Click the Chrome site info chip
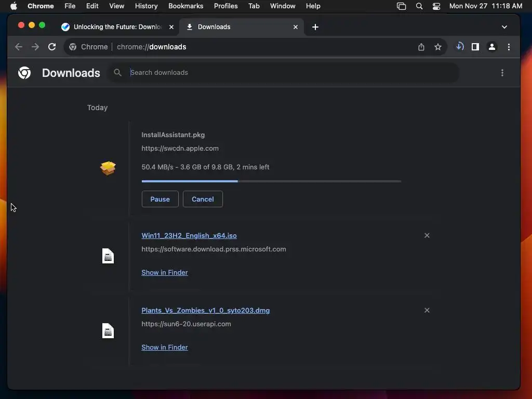 point(88,47)
